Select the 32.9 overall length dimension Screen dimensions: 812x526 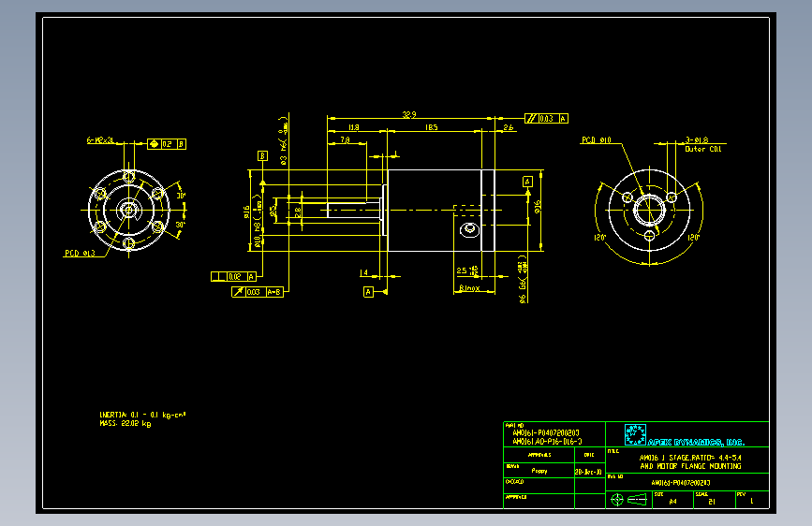[x=409, y=114]
